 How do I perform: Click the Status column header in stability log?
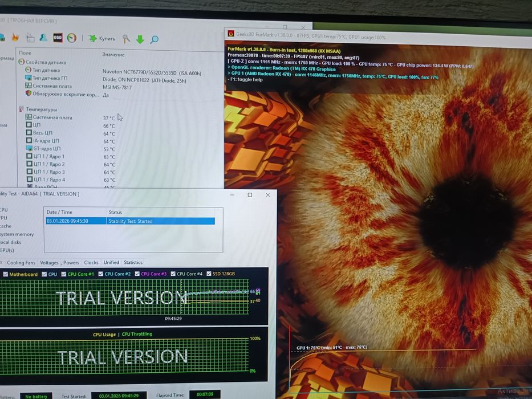115,213
